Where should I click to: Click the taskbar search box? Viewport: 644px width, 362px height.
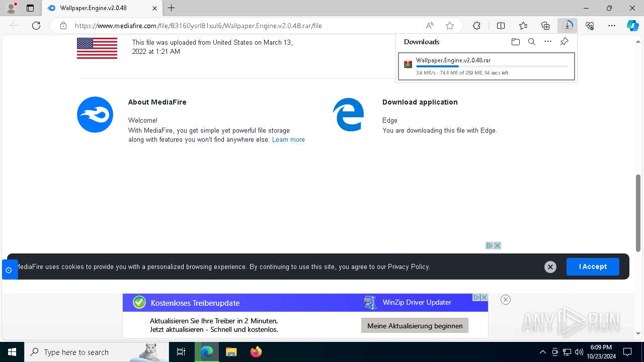[x=97, y=352]
